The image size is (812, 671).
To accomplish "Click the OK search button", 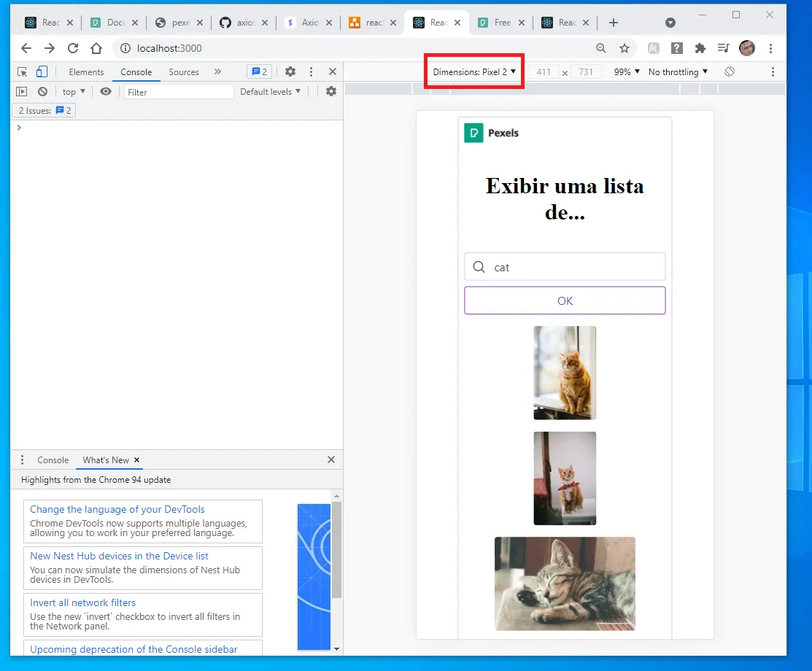I will (565, 300).
